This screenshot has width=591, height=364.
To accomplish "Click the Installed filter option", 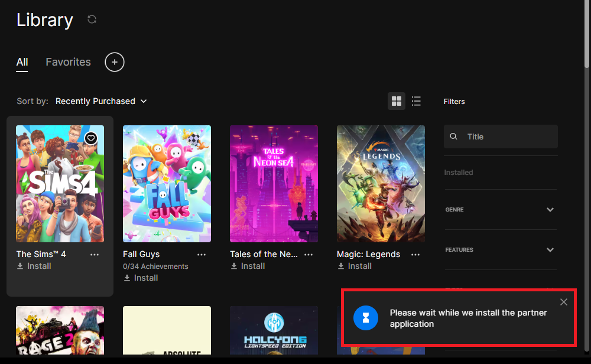I will coord(458,172).
